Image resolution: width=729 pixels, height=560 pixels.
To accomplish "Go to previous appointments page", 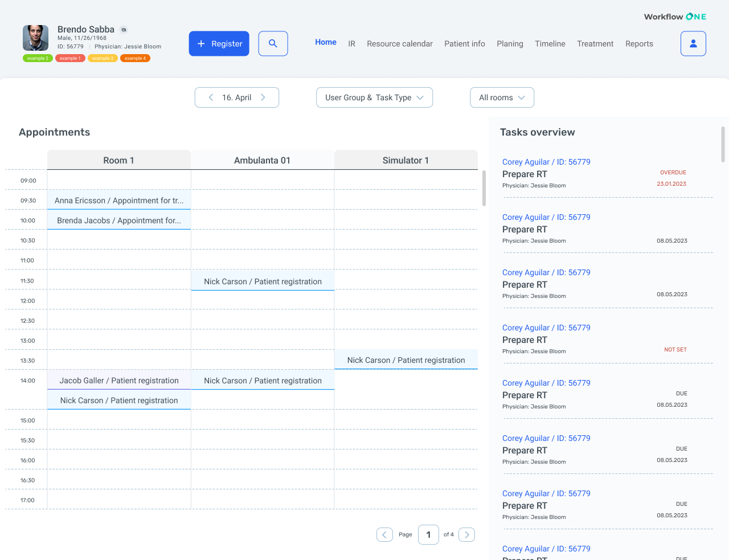I will pos(384,534).
